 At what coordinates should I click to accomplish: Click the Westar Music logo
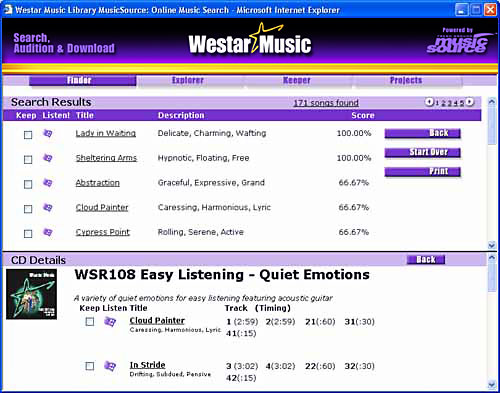tap(250, 39)
